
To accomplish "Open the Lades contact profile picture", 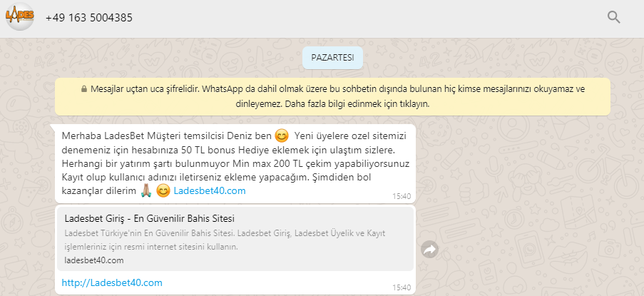I will (x=20, y=17).
